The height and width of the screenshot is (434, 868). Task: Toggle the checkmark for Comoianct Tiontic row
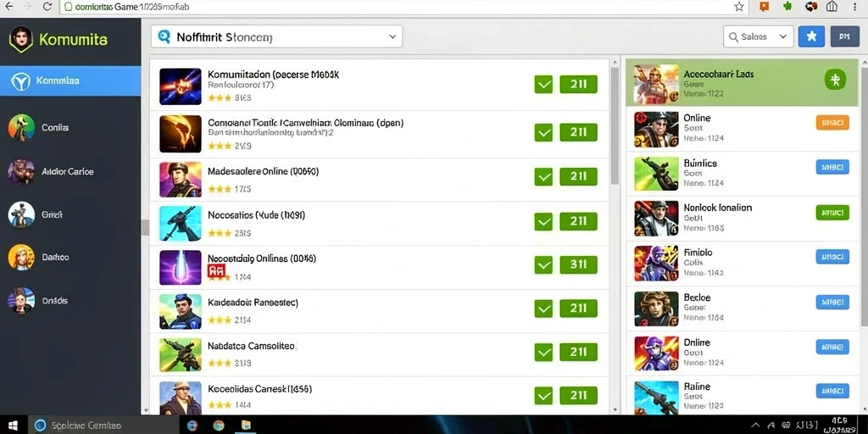tap(543, 132)
